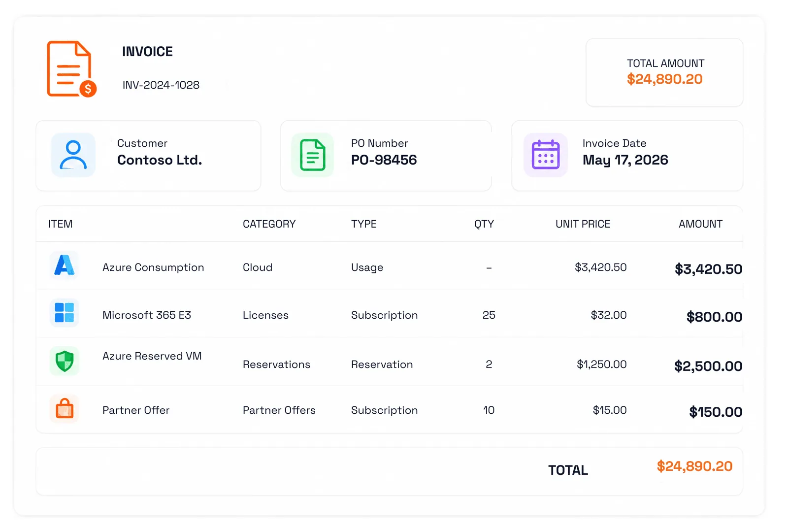
Task: Click the TOTAL label in footer
Action: 568,470
